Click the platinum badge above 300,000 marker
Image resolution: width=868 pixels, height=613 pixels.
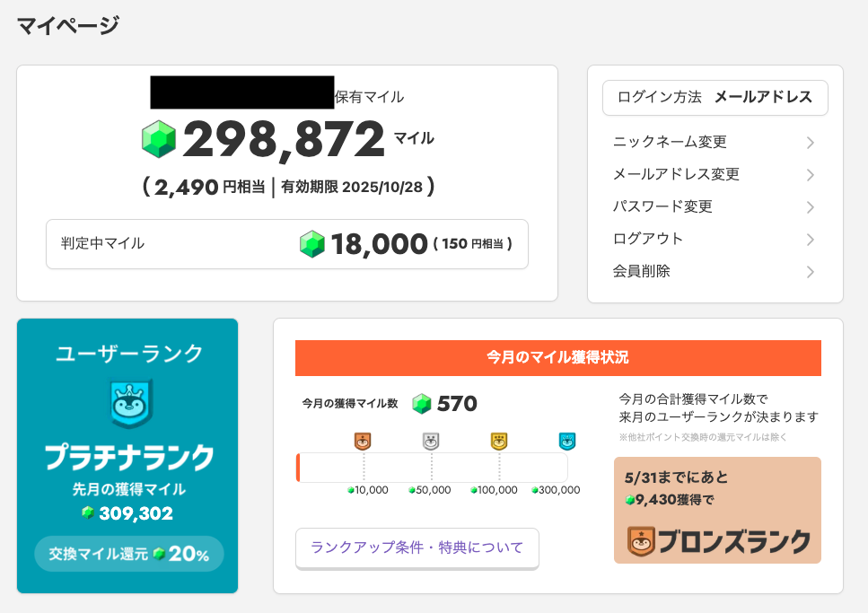(567, 442)
